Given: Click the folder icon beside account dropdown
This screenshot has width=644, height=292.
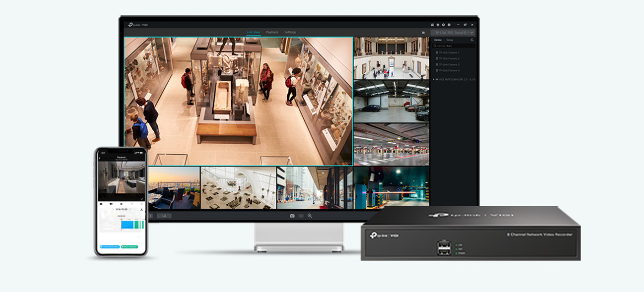Looking at the screenshot, I should point(423,33).
